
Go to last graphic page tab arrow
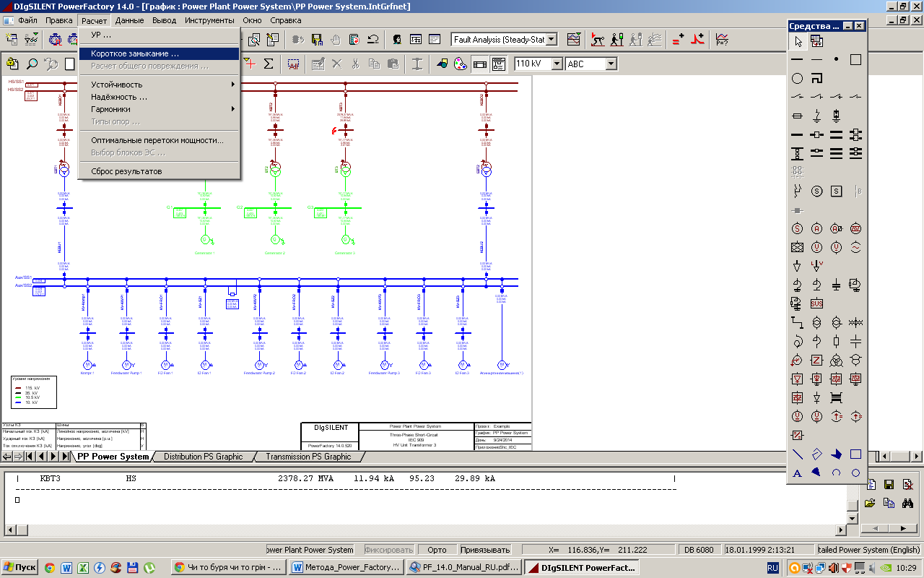pyautogui.click(x=65, y=457)
